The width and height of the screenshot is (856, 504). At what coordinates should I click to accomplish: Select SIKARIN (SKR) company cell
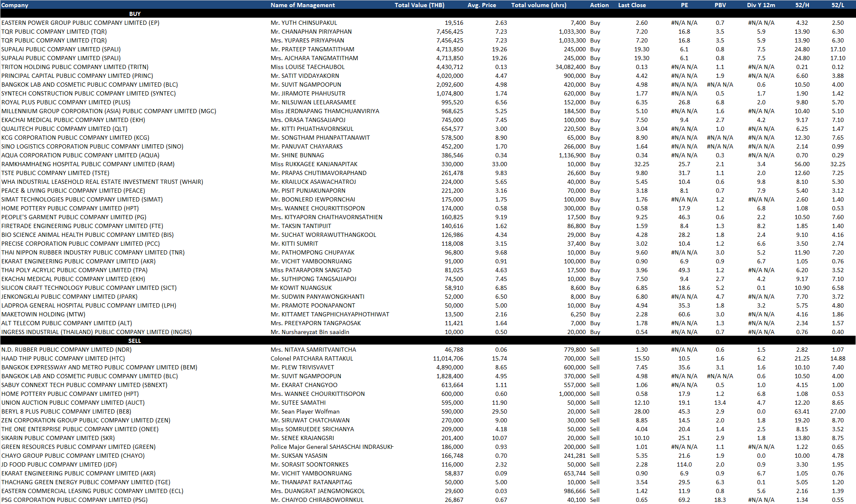[x=58, y=438]
